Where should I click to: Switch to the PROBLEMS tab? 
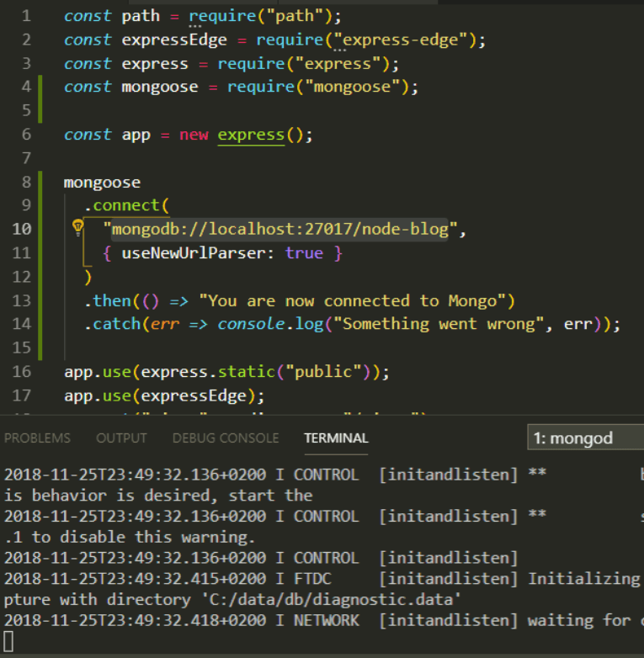37,438
